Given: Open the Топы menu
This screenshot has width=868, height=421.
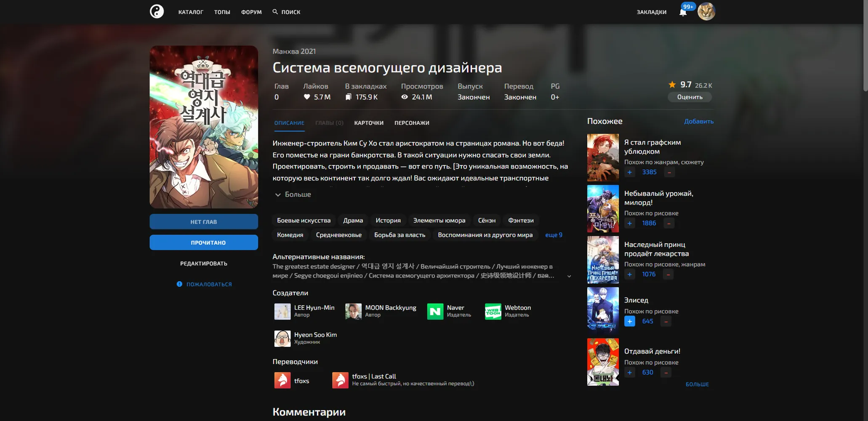Looking at the screenshot, I should point(222,12).
